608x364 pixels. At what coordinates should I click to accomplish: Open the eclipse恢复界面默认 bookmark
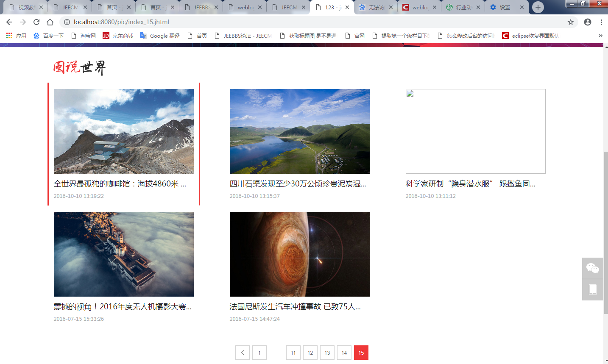click(x=530, y=36)
